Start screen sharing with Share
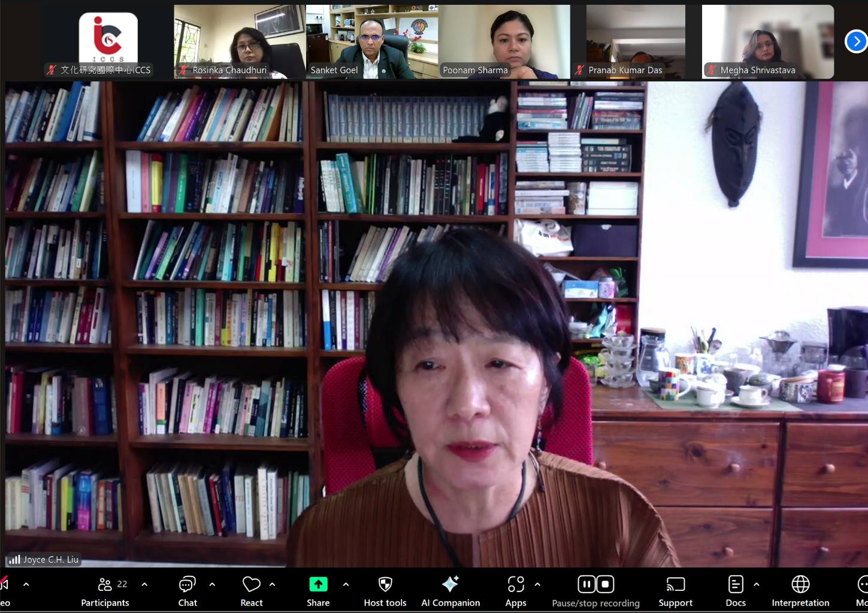 coord(318,591)
